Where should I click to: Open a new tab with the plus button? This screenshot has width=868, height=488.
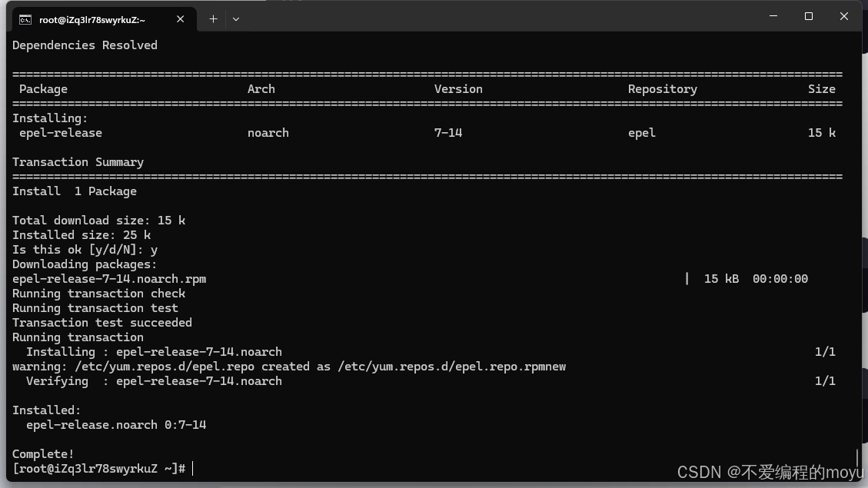click(213, 18)
